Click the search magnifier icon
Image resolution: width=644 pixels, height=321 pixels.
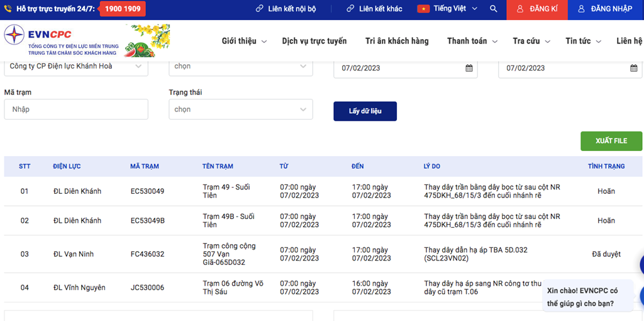[494, 9]
